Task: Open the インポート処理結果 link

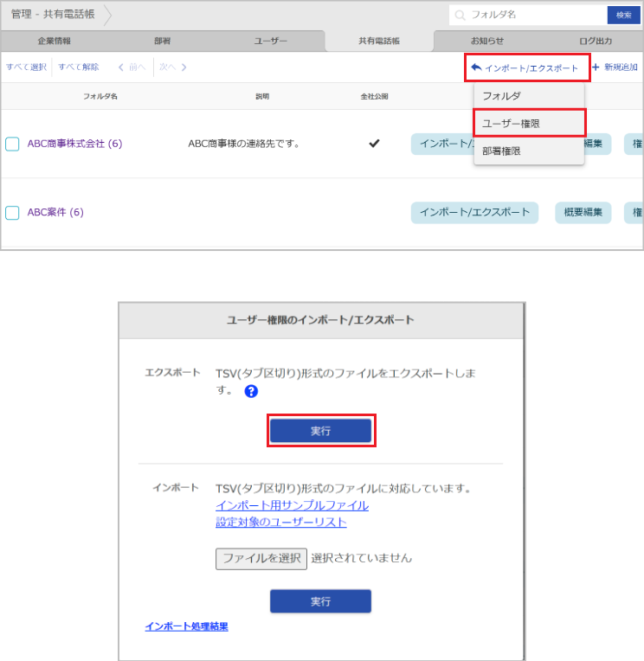Action: [x=186, y=626]
